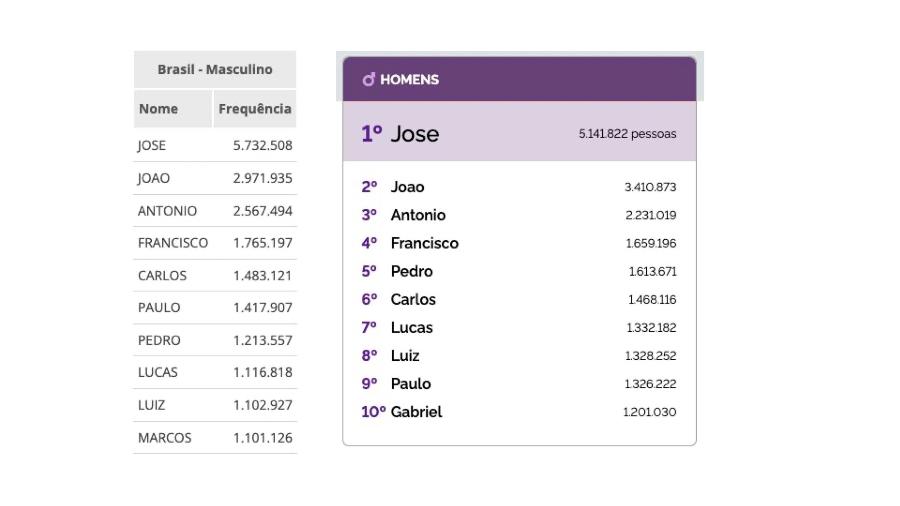The width and height of the screenshot is (900, 506).
Task: Click the 2º Joao ranking entry
Action: (407, 187)
